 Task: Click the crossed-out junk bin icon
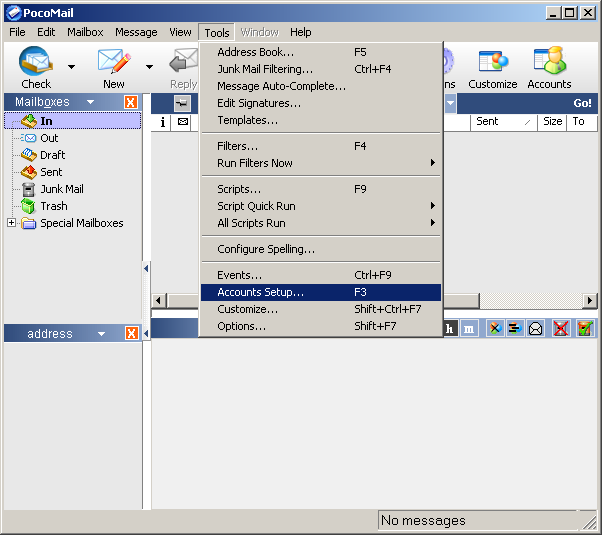[x=562, y=328]
